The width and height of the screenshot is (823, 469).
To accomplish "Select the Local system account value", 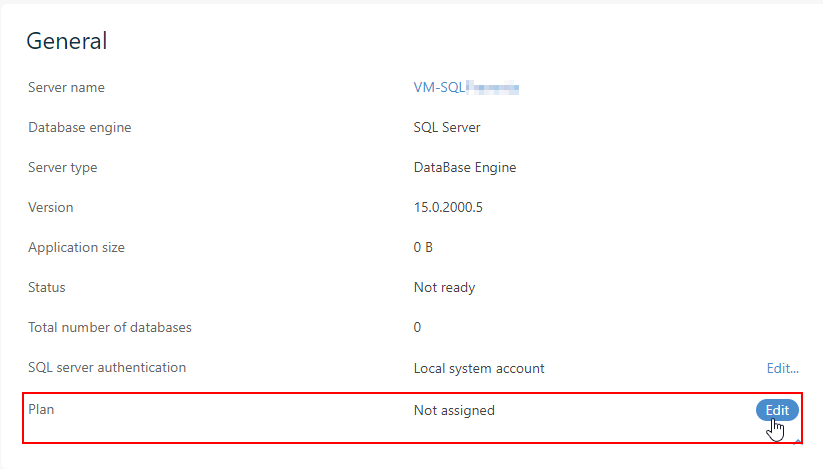I will coord(479,368).
